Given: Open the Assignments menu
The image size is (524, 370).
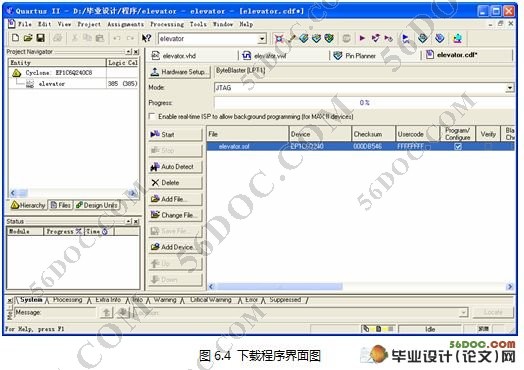Looking at the screenshot, I should pos(126,24).
